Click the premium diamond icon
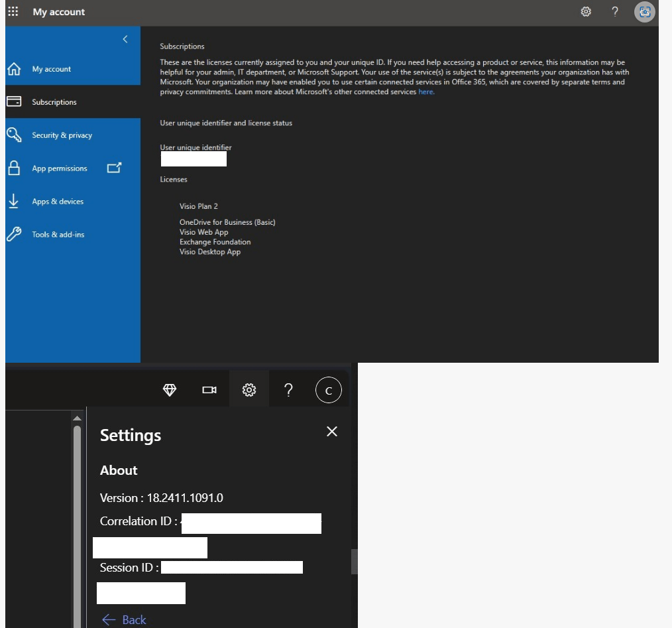Screen dimensions: 672x628 (170, 389)
